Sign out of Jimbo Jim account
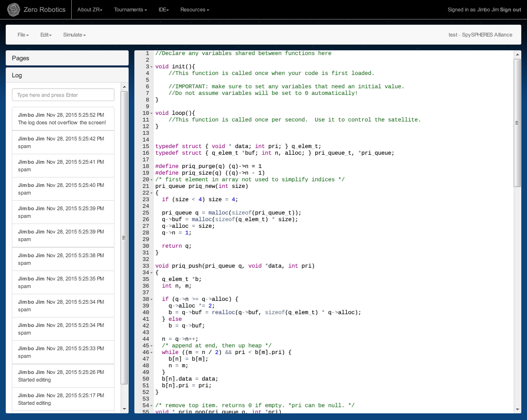 510,10
